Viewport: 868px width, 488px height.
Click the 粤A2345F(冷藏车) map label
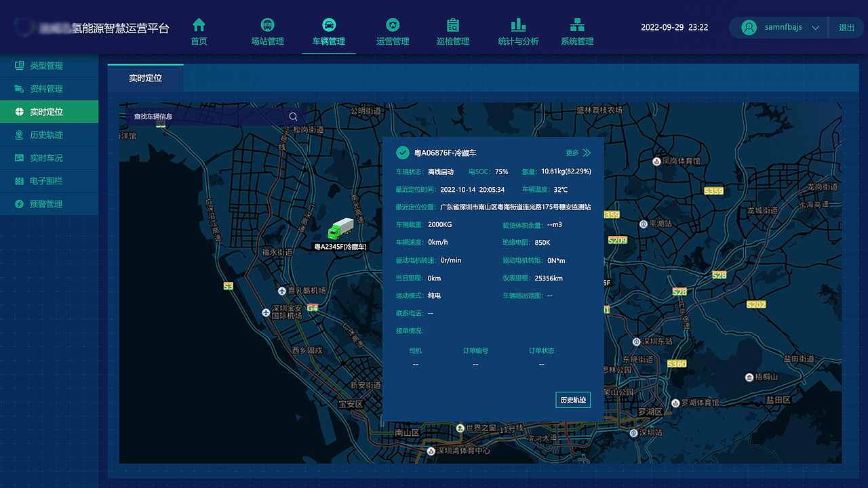click(x=340, y=247)
